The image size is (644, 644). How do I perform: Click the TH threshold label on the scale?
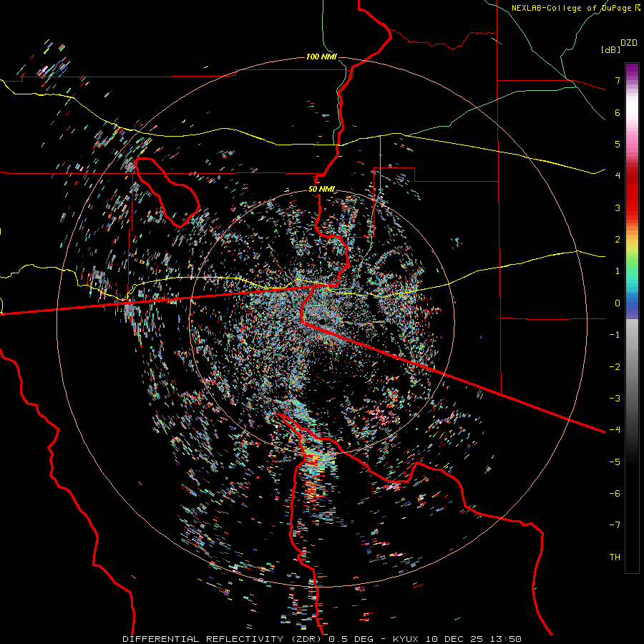615,557
